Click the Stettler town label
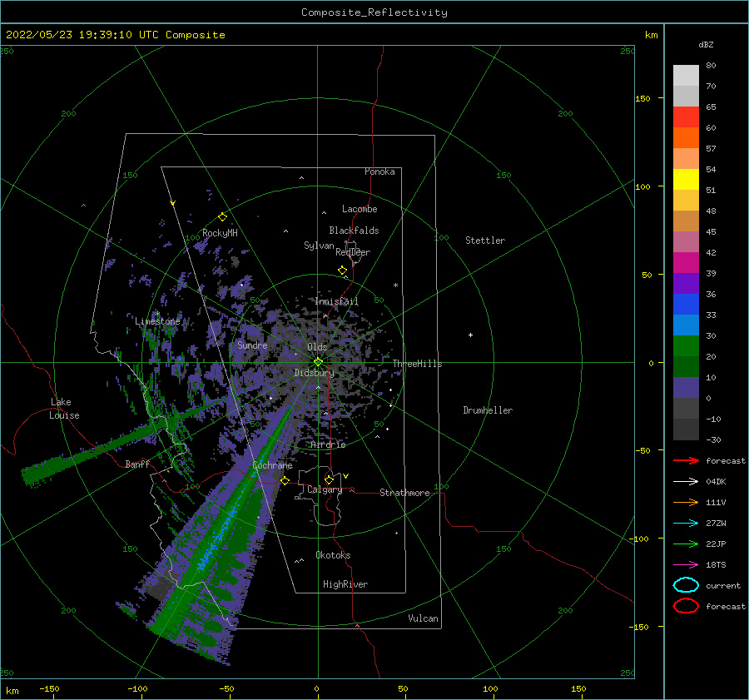Image resolution: width=749 pixels, height=700 pixels. [x=485, y=241]
